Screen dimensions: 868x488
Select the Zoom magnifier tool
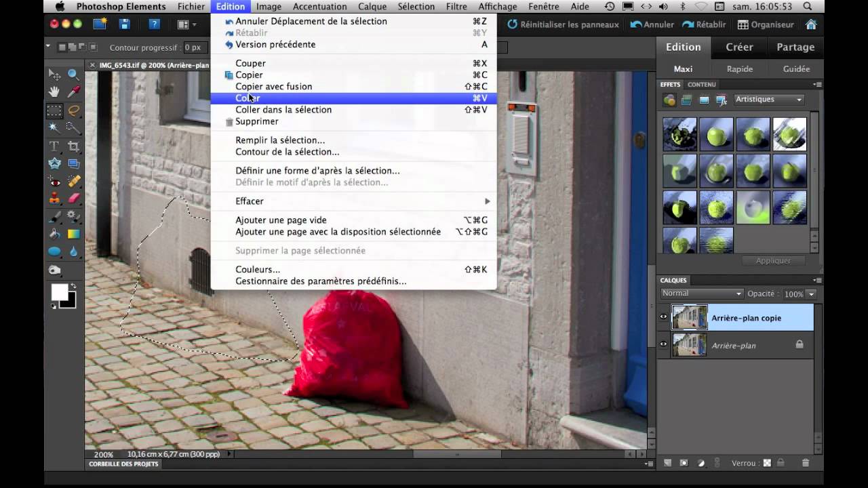click(x=73, y=75)
